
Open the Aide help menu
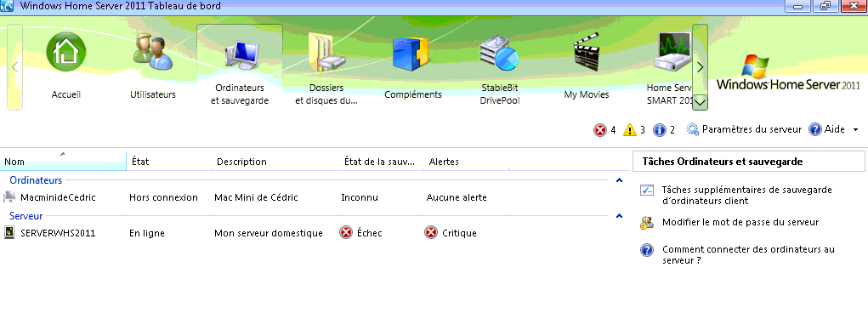[835, 129]
